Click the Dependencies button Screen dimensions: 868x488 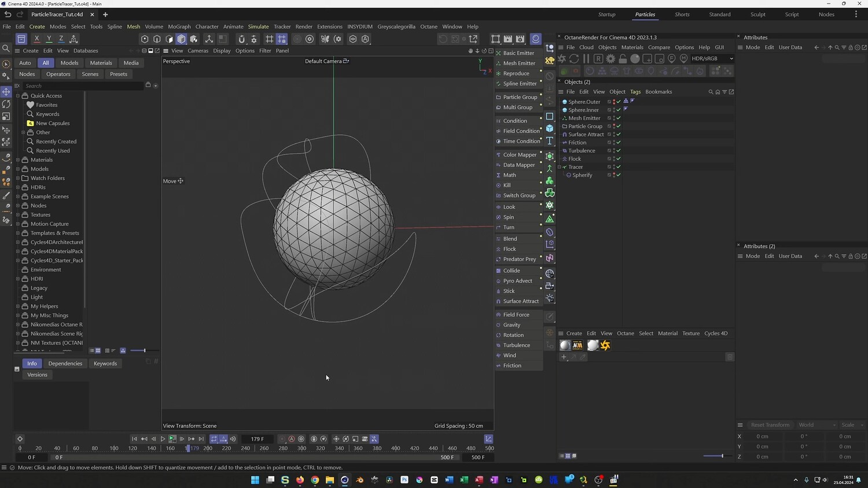[65, 364]
